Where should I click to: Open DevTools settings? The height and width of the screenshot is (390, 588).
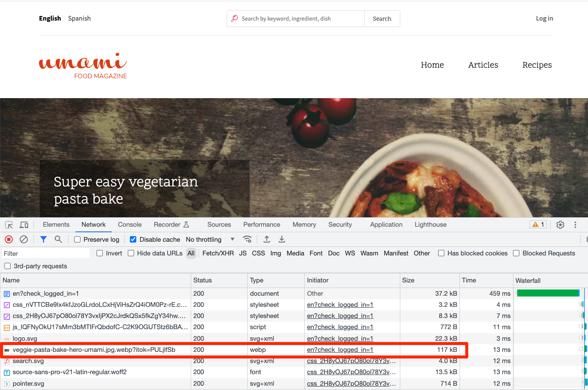pos(560,224)
